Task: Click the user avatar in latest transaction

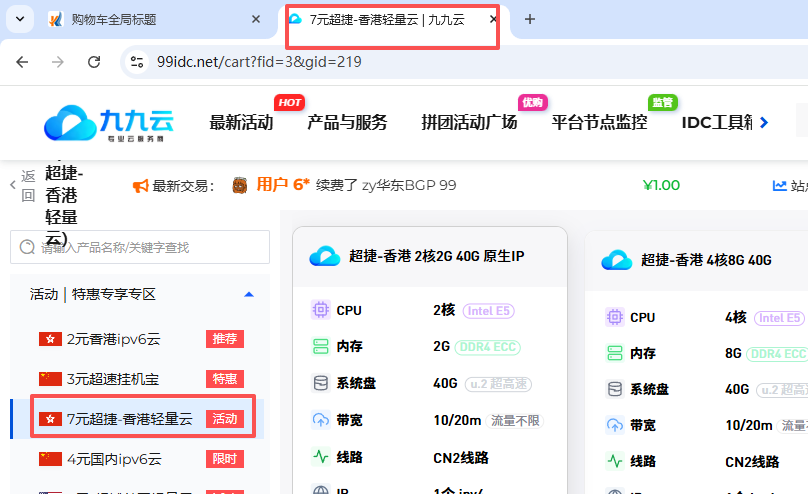Action: pos(240,185)
